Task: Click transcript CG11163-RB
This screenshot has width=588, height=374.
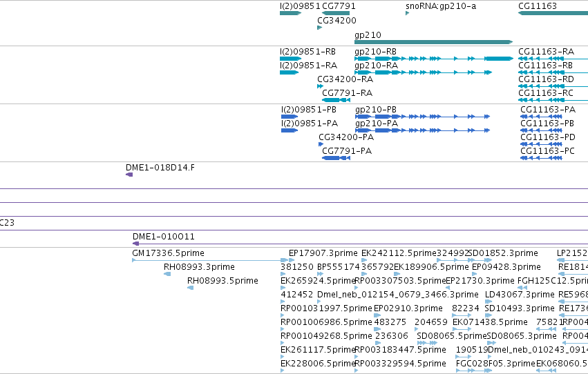Action: tap(553, 72)
